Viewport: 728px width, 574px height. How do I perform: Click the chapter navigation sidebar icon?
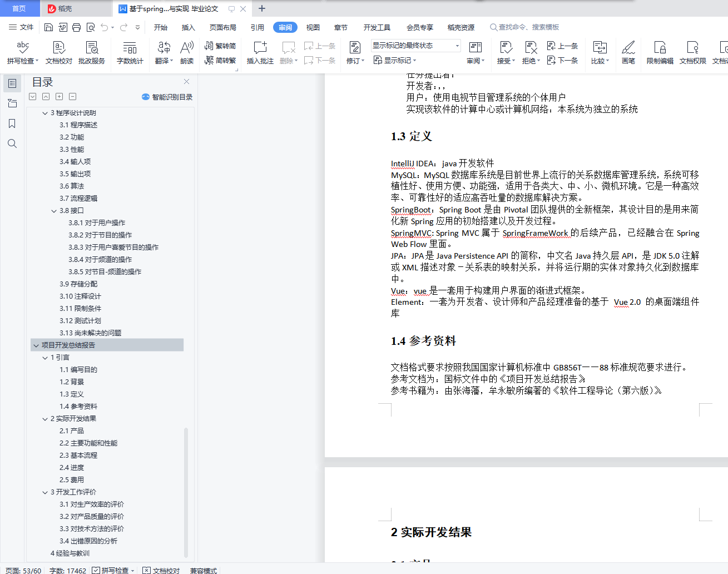point(12,103)
